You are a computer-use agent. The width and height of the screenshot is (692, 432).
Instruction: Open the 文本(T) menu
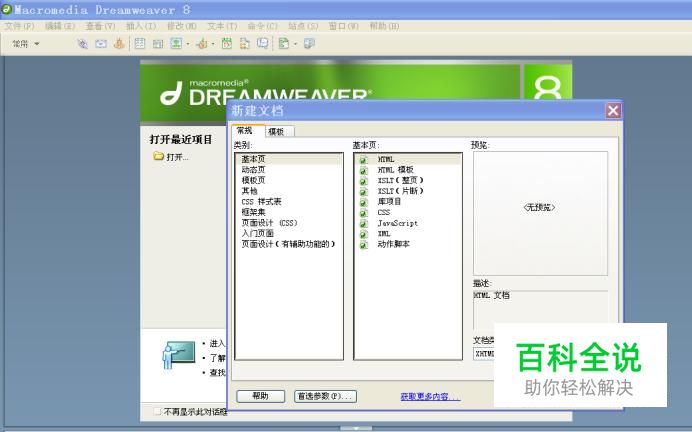click(222, 26)
